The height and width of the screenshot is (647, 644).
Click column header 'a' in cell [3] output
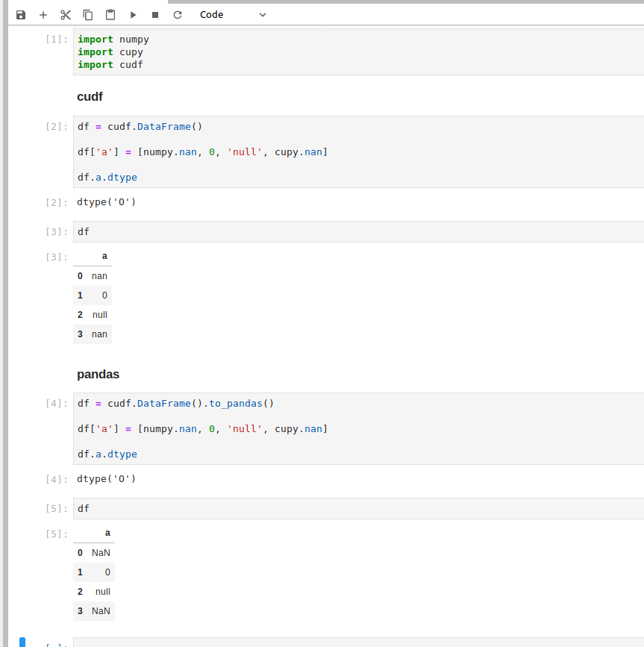pyautogui.click(x=104, y=256)
